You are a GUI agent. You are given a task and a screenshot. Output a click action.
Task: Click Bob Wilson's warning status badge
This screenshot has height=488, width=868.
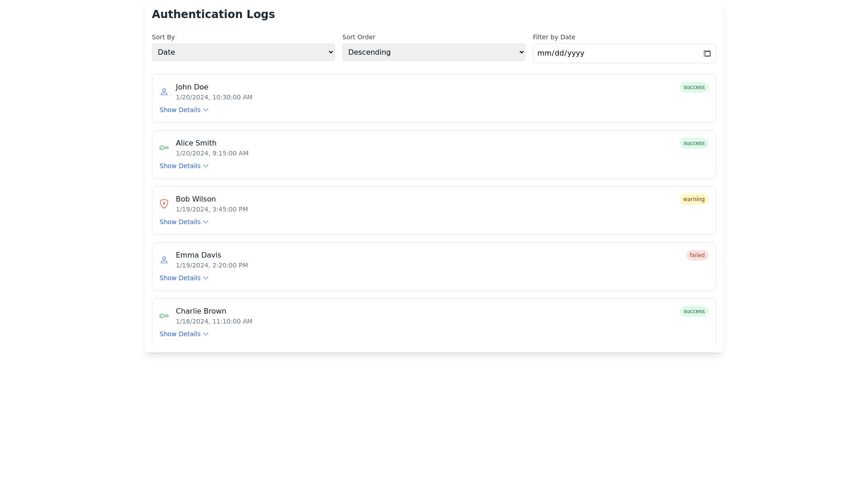(693, 199)
